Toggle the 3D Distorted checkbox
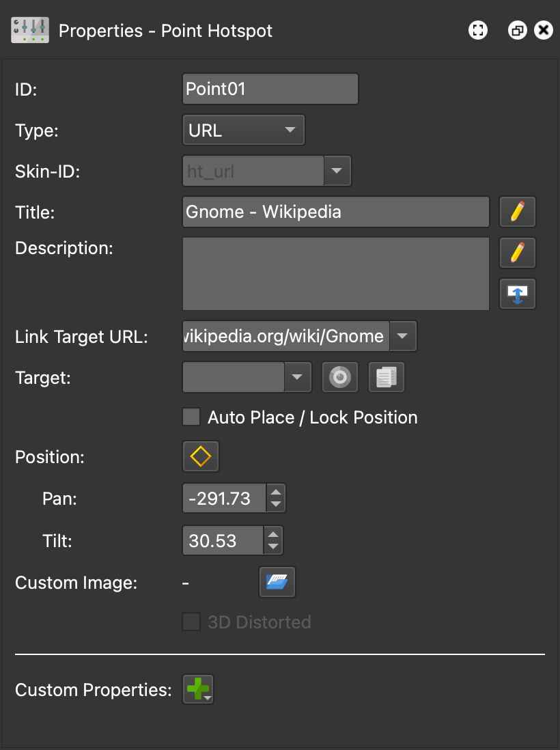Image resolution: width=560 pixels, height=750 pixels. click(191, 622)
